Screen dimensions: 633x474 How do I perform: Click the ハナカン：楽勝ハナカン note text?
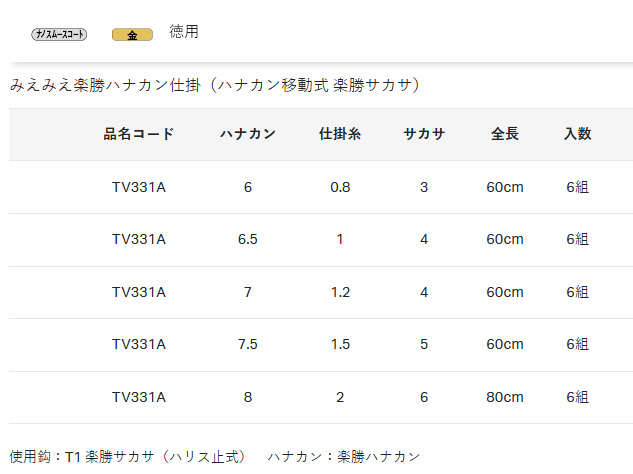click(x=344, y=457)
